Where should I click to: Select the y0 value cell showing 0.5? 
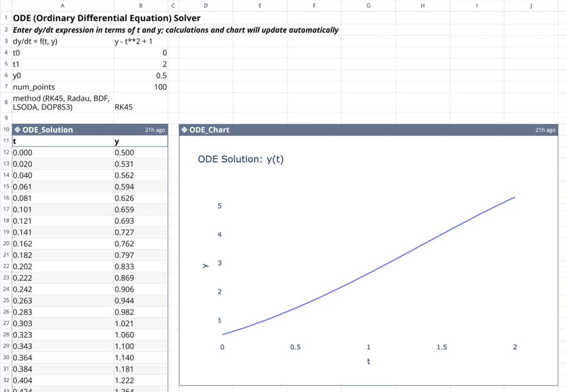(140, 75)
